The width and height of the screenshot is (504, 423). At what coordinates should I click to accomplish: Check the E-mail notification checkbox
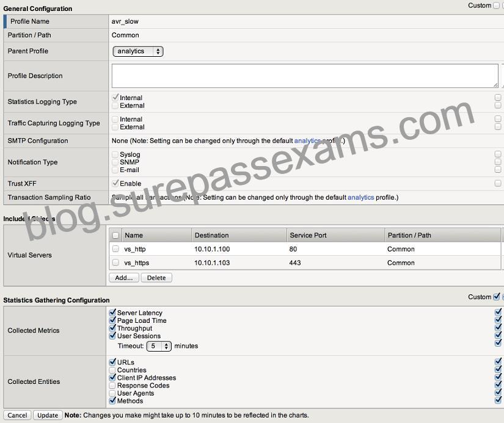pos(115,170)
